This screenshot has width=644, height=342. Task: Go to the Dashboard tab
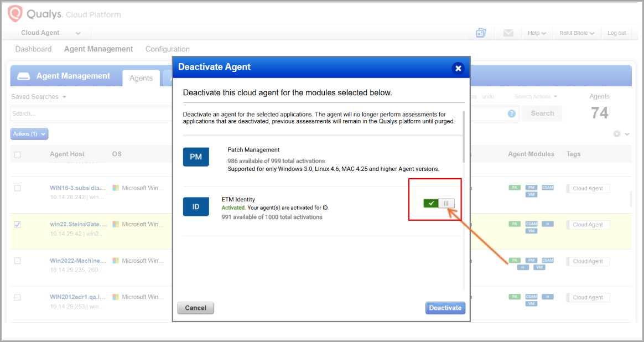(x=33, y=49)
